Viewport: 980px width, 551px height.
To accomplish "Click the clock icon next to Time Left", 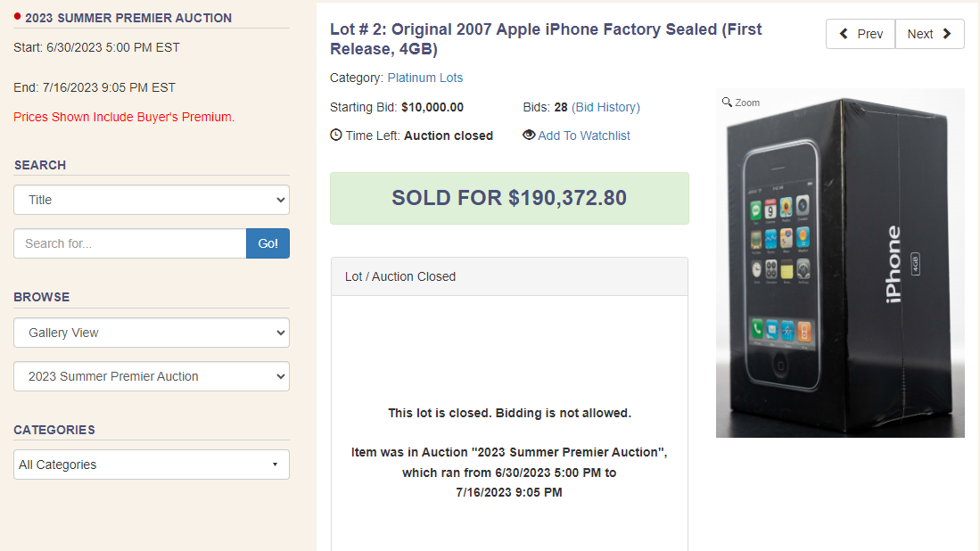I will coord(336,135).
